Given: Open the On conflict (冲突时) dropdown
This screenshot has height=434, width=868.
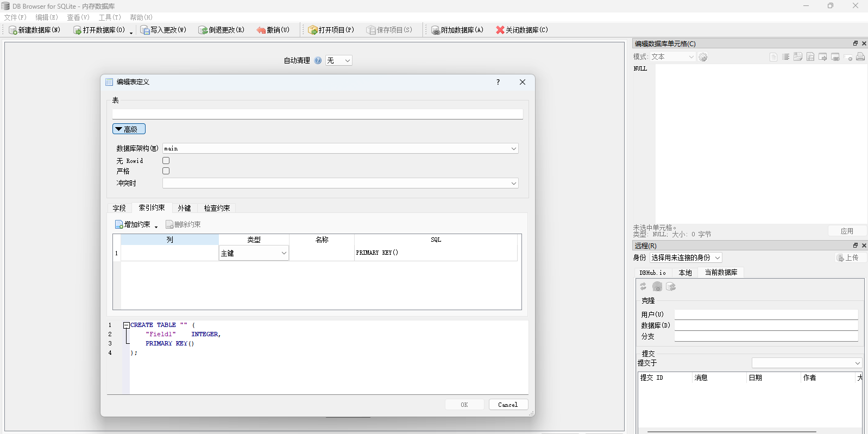Looking at the screenshot, I should (x=341, y=184).
